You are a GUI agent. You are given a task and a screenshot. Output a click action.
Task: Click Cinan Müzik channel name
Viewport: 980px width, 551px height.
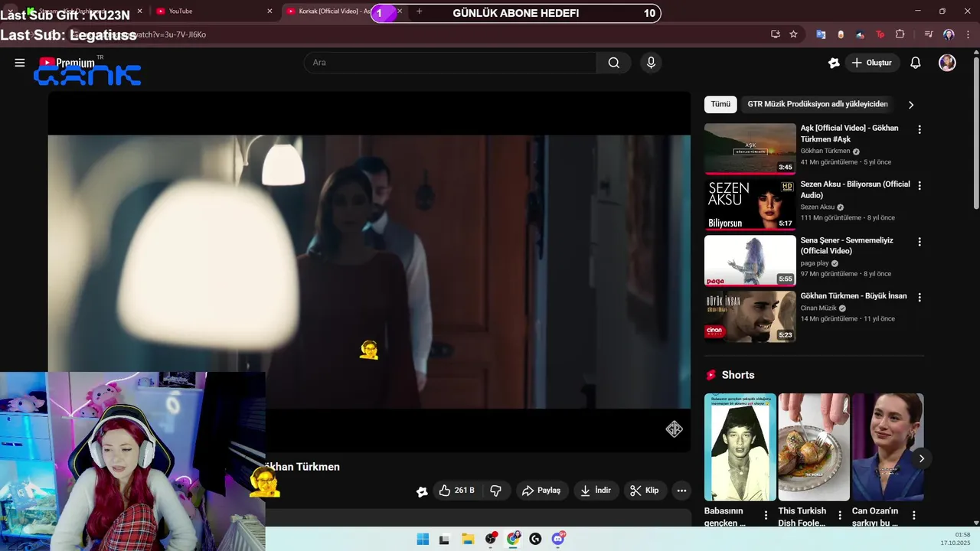tap(818, 308)
